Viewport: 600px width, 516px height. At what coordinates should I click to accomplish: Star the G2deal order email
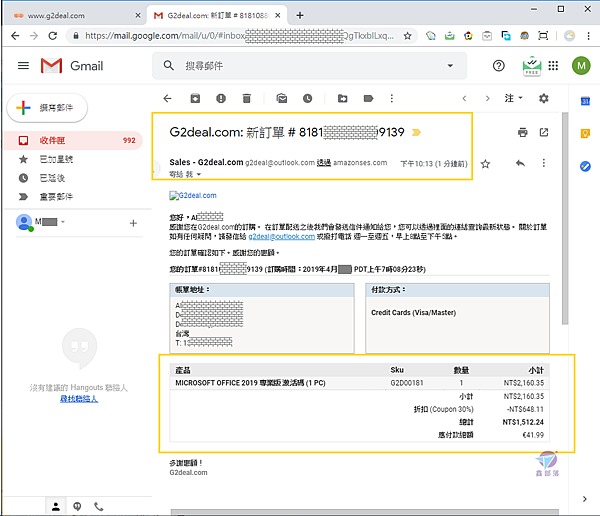coord(485,164)
